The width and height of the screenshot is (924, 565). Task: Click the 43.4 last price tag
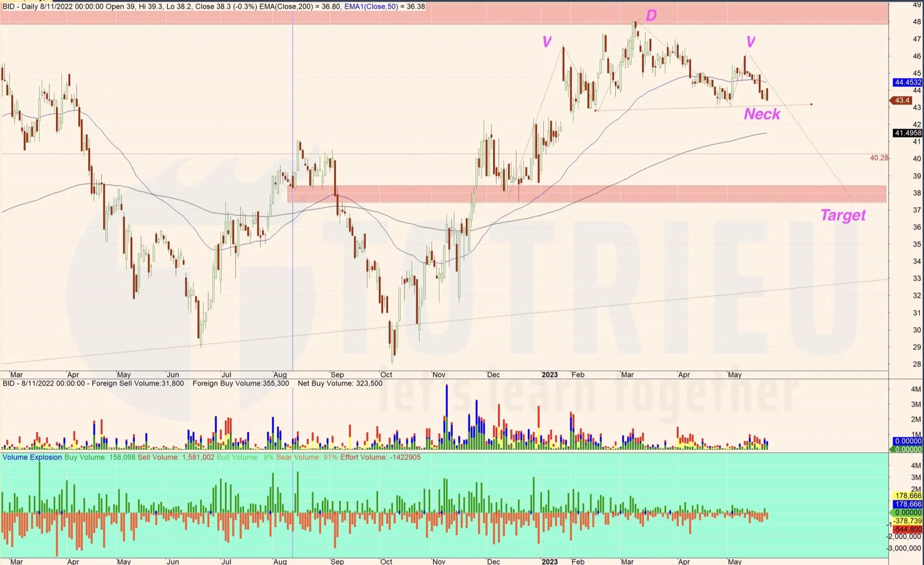(x=902, y=101)
